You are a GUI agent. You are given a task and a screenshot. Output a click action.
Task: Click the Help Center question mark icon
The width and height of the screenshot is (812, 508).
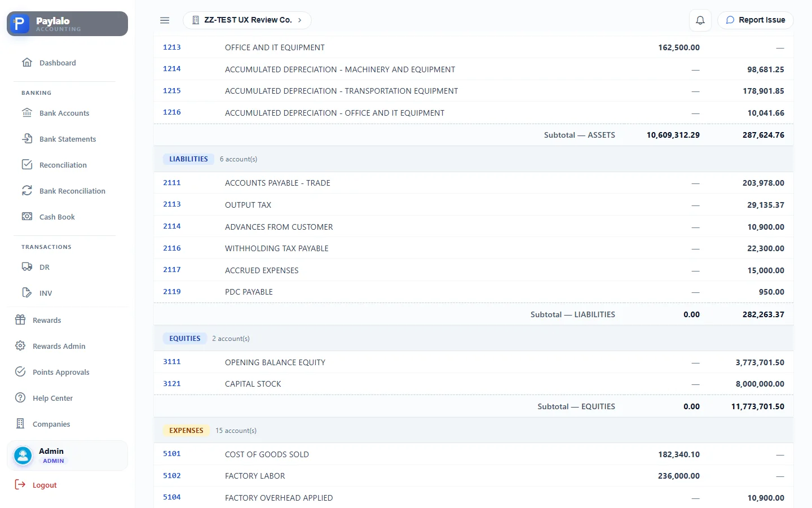pyautogui.click(x=20, y=398)
